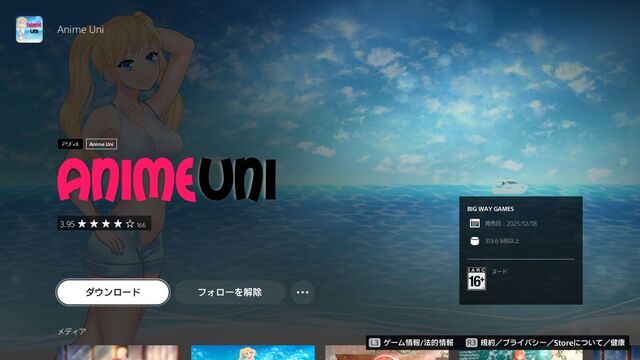Select the メディア section heading
Image resolution: width=640 pixels, height=360 pixels.
(x=71, y=332)
